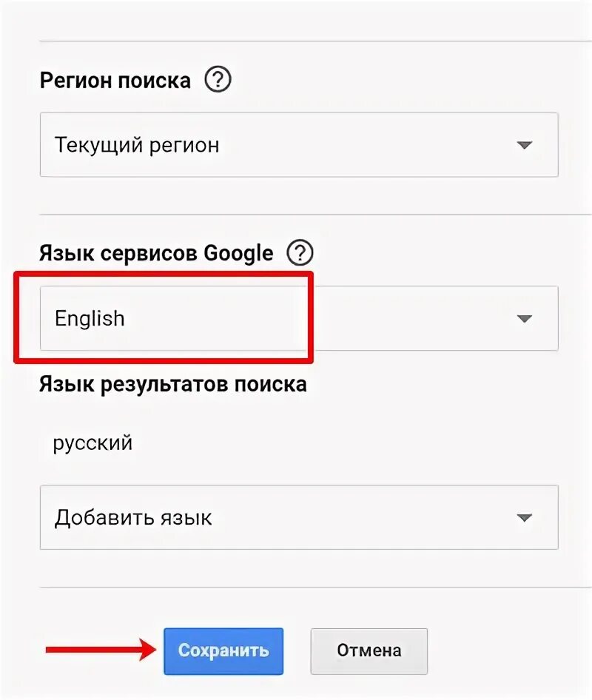Click the Добавить язык placeholder text
This screenshot has height=700, width=592.
(x=133, y=518)
